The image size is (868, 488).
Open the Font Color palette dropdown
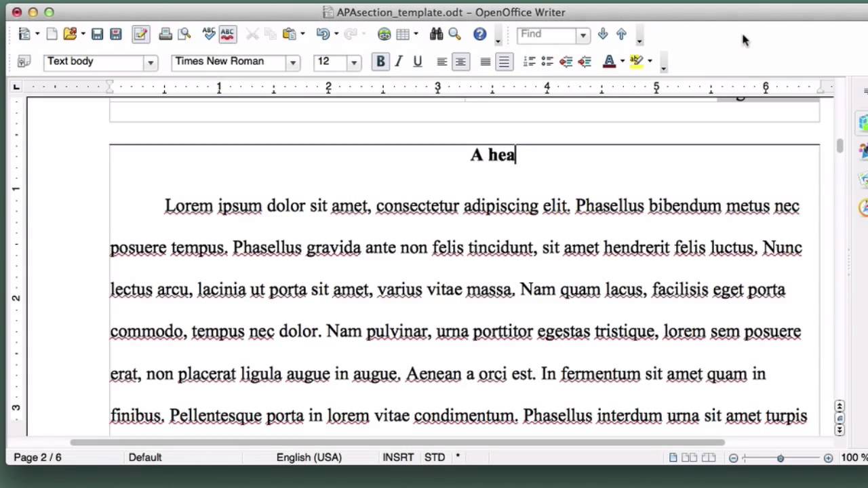[x=622, y=62]
